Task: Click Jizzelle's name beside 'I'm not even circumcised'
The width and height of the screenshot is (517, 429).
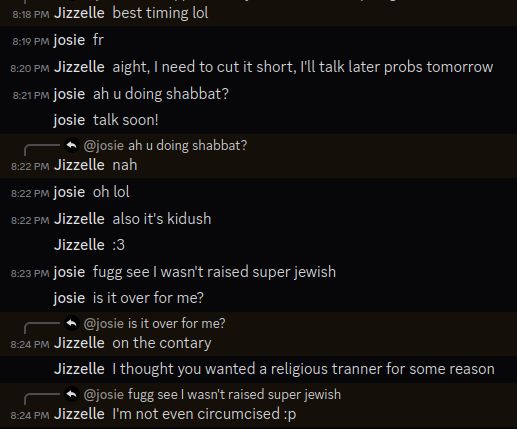Action: coord(79,414)
